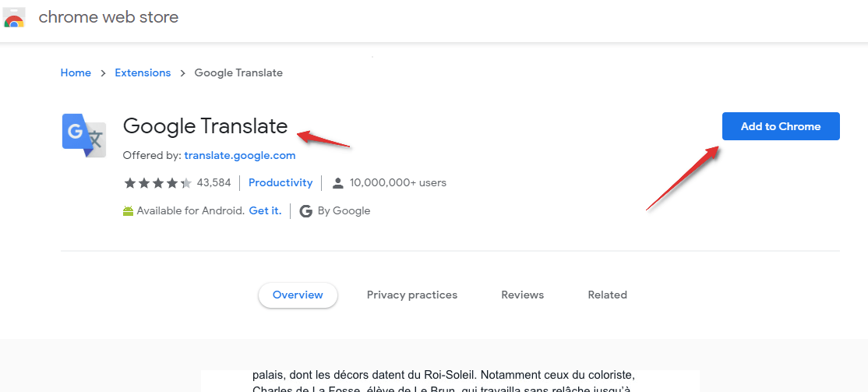The image size is (868, 392).
Task: Open the Extensions breadcrumb link
Action: point(143,72)
